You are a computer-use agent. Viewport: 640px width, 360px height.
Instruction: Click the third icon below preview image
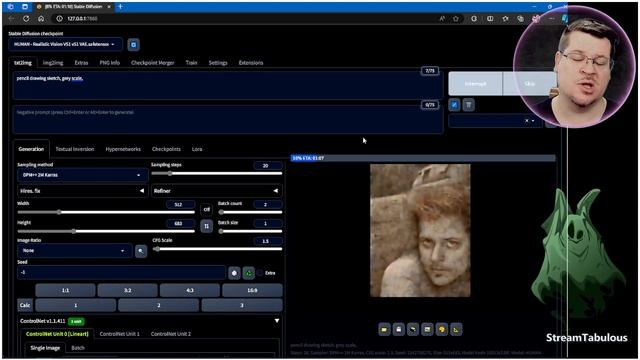pyautogui.click(x=413, y=329)
